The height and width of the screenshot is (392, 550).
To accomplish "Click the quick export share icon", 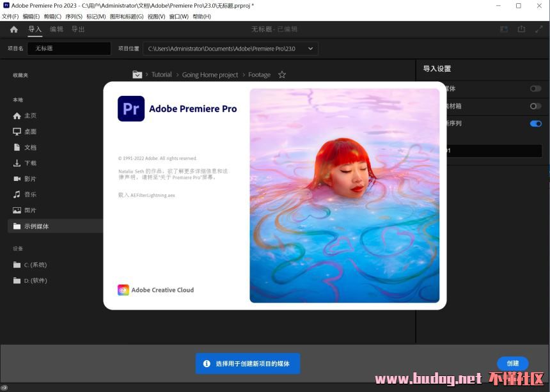I will point(522,29).
